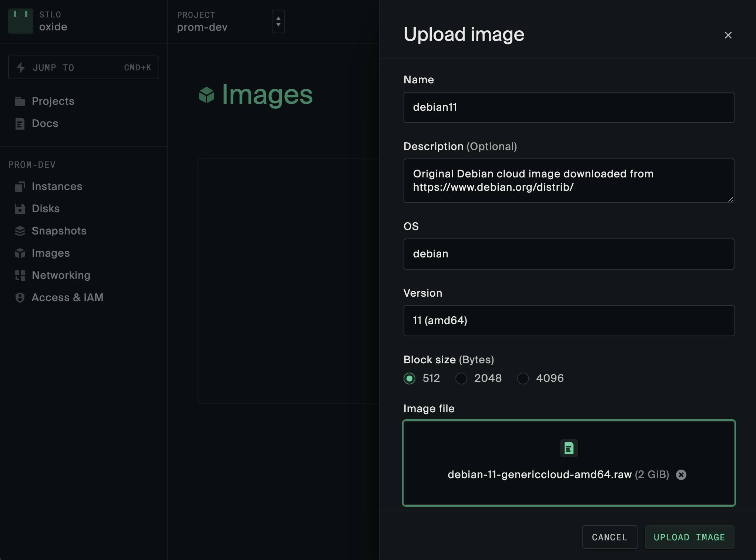Click the Name field containing debian11
The width and height of the screenshot is (756, 560).
point(569,107)
